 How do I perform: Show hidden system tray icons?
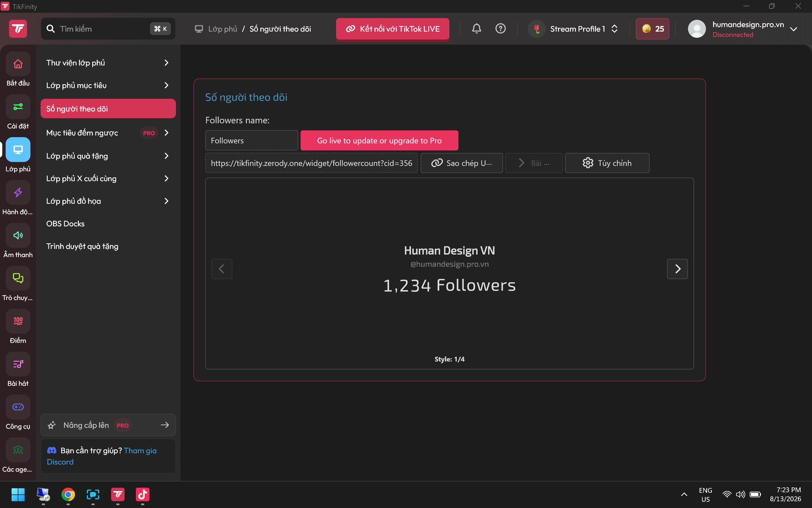(684, 494)
